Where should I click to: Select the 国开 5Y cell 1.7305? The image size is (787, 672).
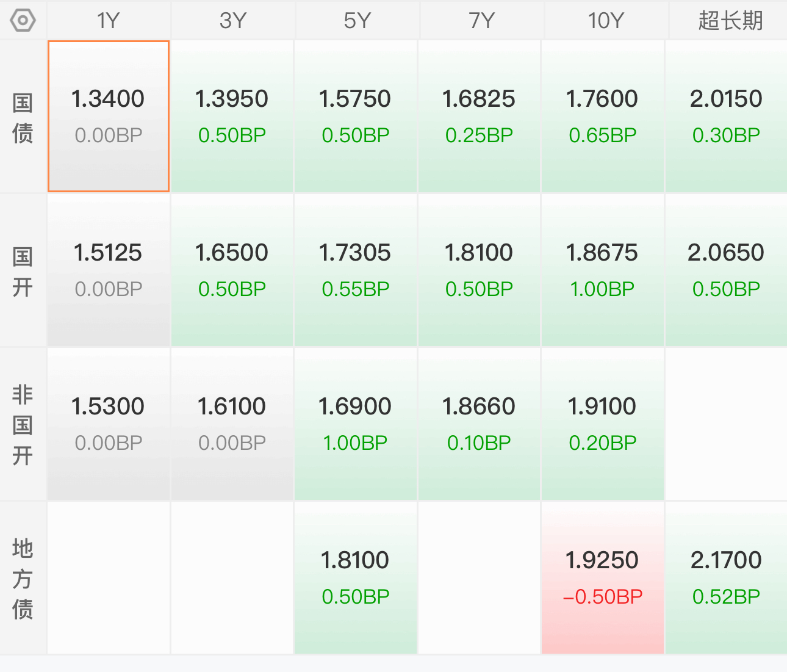click(356, 270)
